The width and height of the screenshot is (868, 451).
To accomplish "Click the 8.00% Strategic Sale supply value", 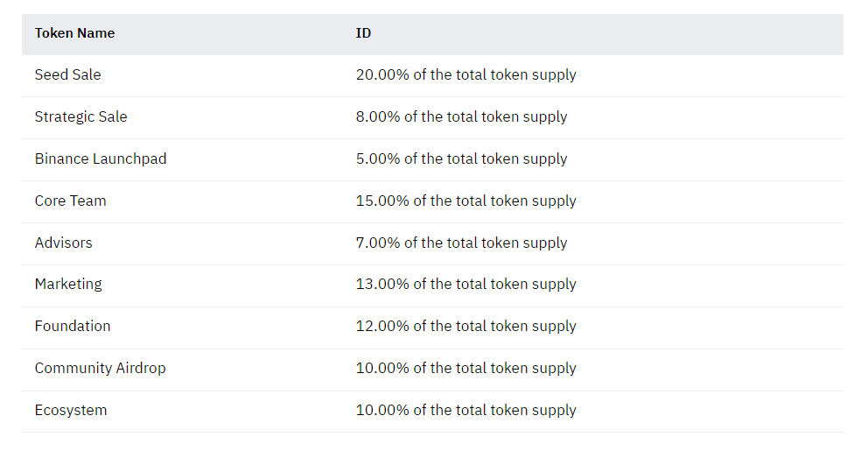I will (462, 116).
